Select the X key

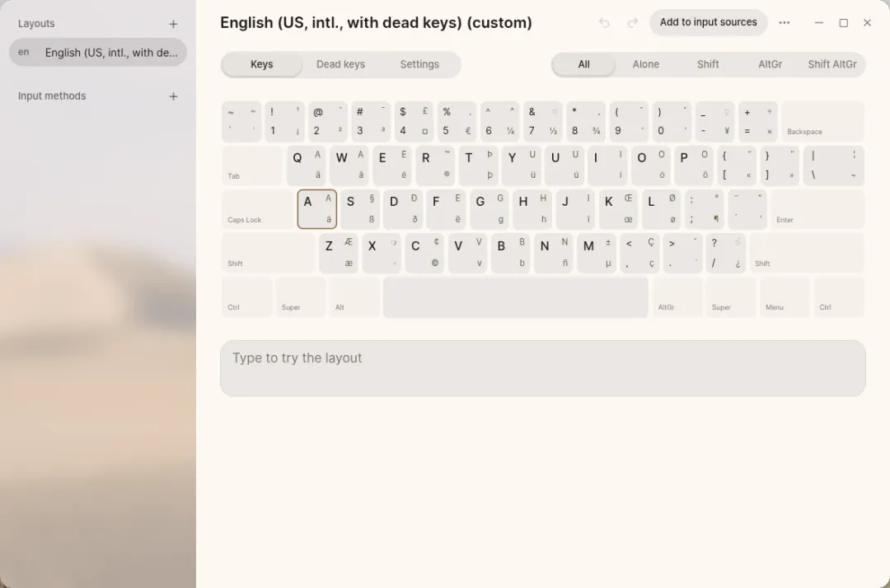pyautogui.click(x=382, y=253)
